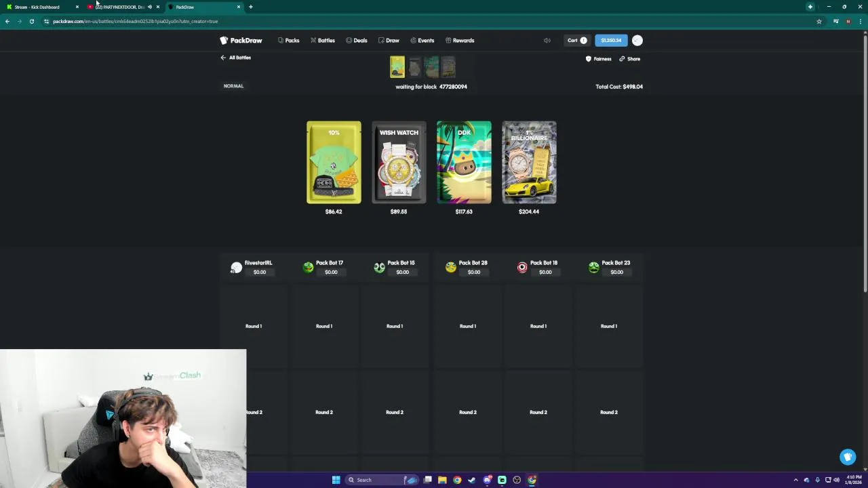Switch to Stream - Kick Dashboard tab
The height and width of the screenshot is (488, 868).
41,7
